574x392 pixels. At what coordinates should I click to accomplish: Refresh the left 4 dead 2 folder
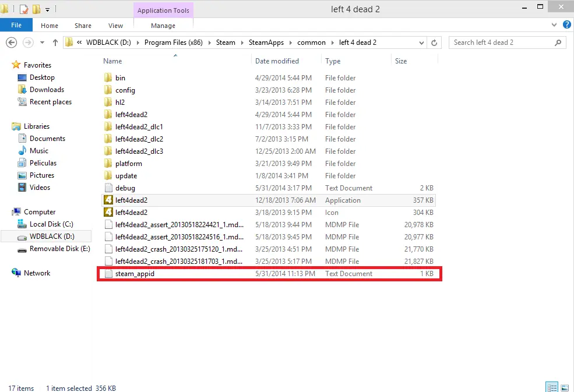(x=434, y=43)
